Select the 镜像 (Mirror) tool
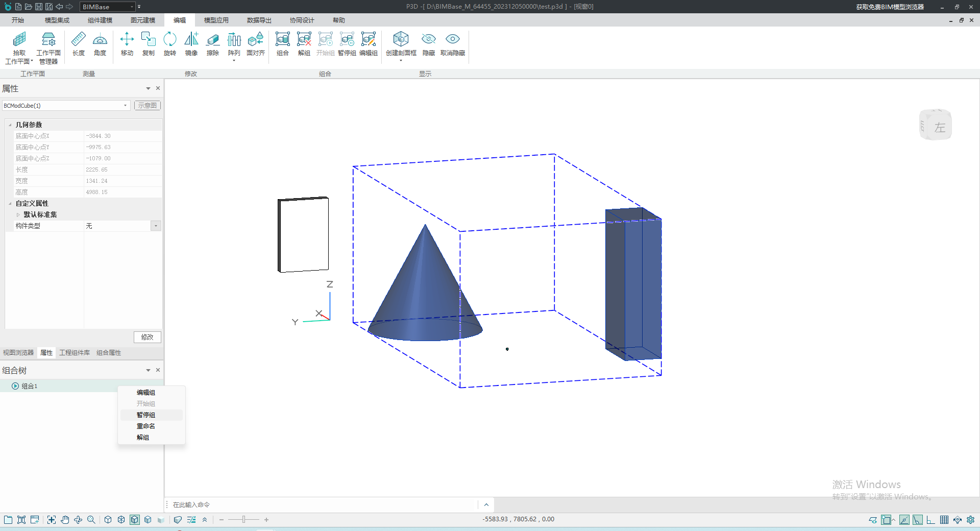980x531 pixels. (191, 44)
